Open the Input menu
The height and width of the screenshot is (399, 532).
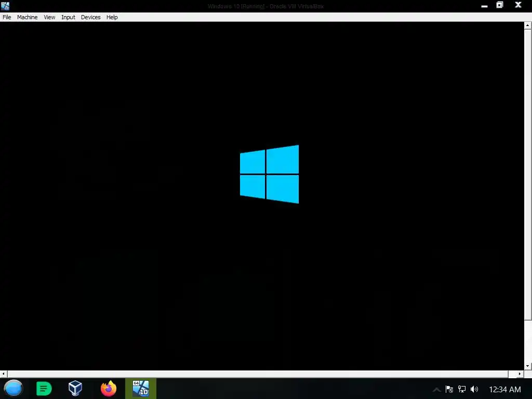[x=68, y=17]
